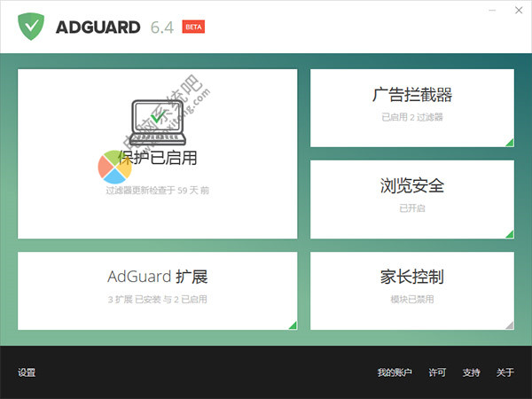Toggle the green corner on AdGuard 扩展 tile

(x=293, y=325)
